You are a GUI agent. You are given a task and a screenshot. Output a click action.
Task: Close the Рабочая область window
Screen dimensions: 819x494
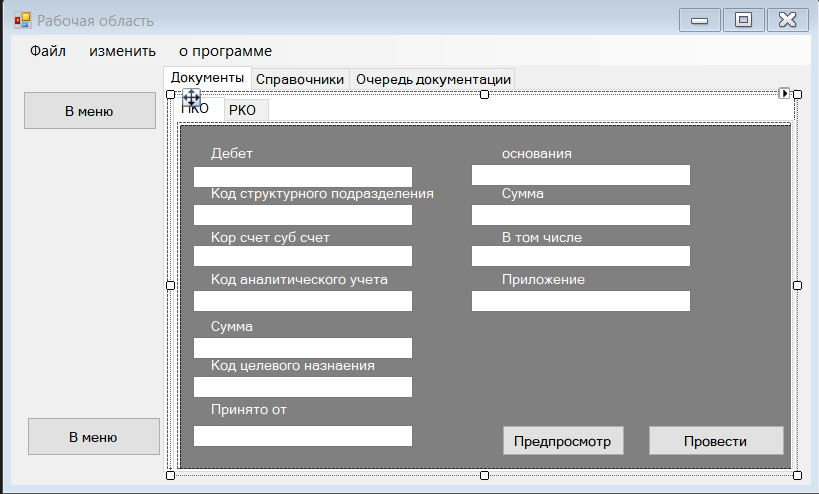tap(787, 20)
